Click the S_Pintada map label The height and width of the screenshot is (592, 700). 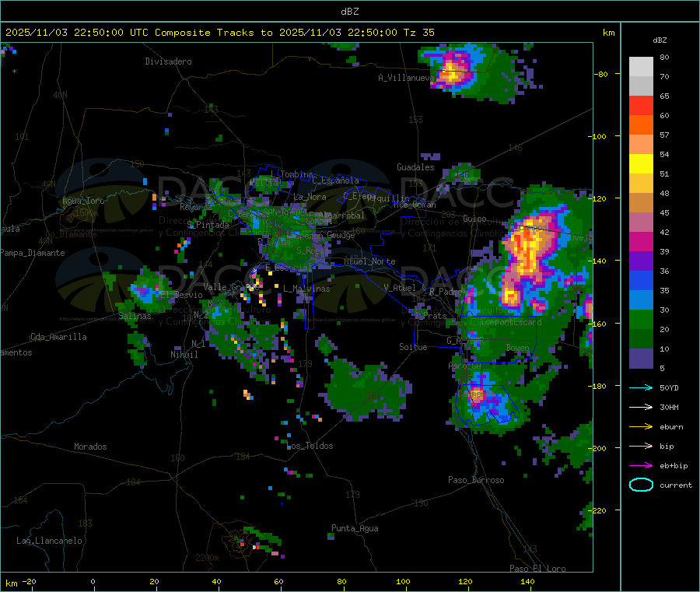[208, 225]
